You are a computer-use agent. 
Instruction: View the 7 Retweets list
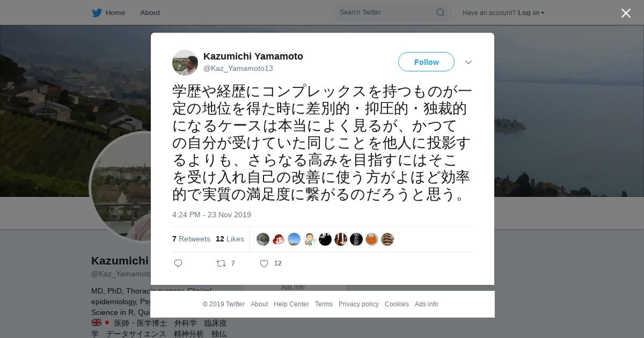pos(191,239)
